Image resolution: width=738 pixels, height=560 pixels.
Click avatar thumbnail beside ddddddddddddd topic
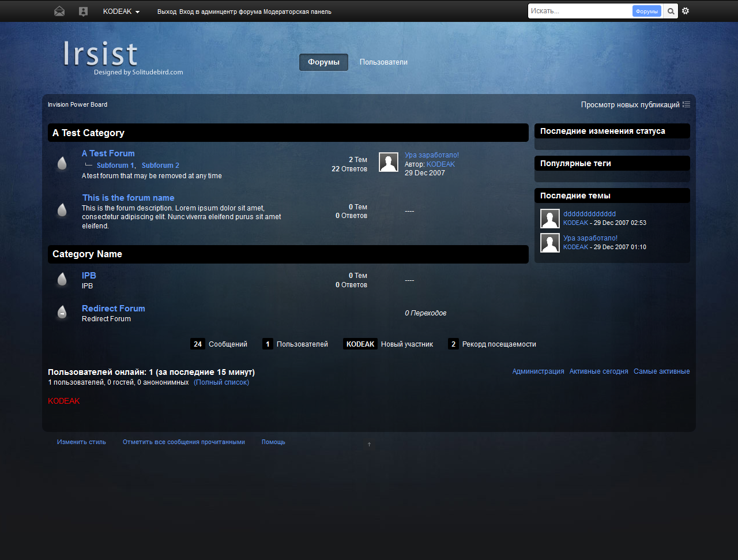point(550,219)
